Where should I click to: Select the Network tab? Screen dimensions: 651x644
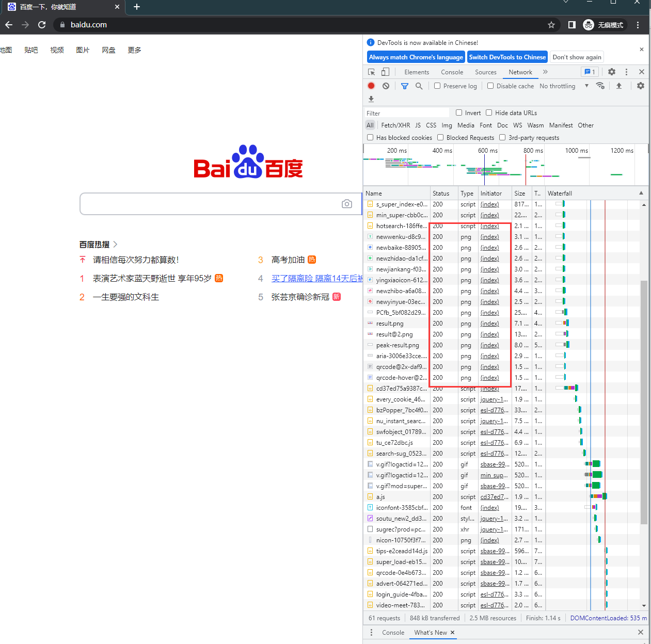[x=520, y=72]
